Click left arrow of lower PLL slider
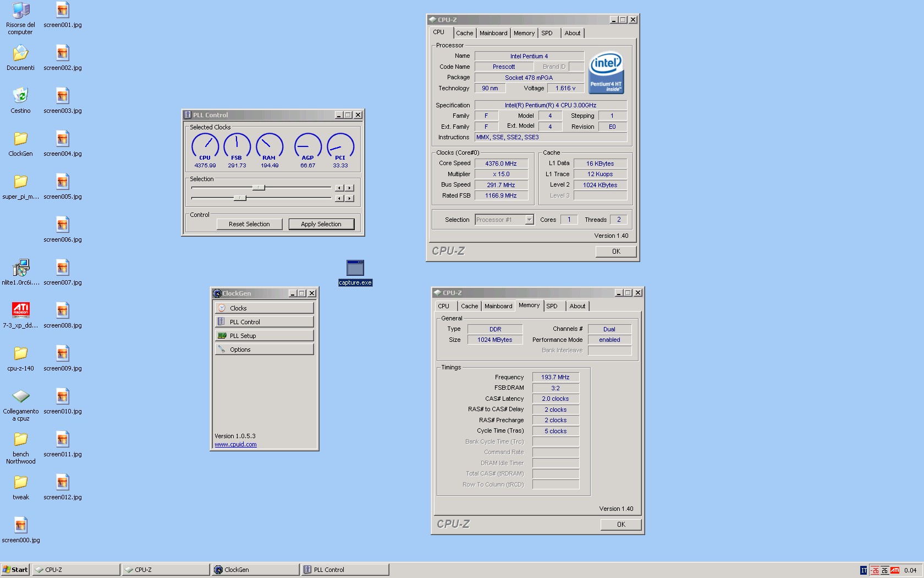 point(339,198)
